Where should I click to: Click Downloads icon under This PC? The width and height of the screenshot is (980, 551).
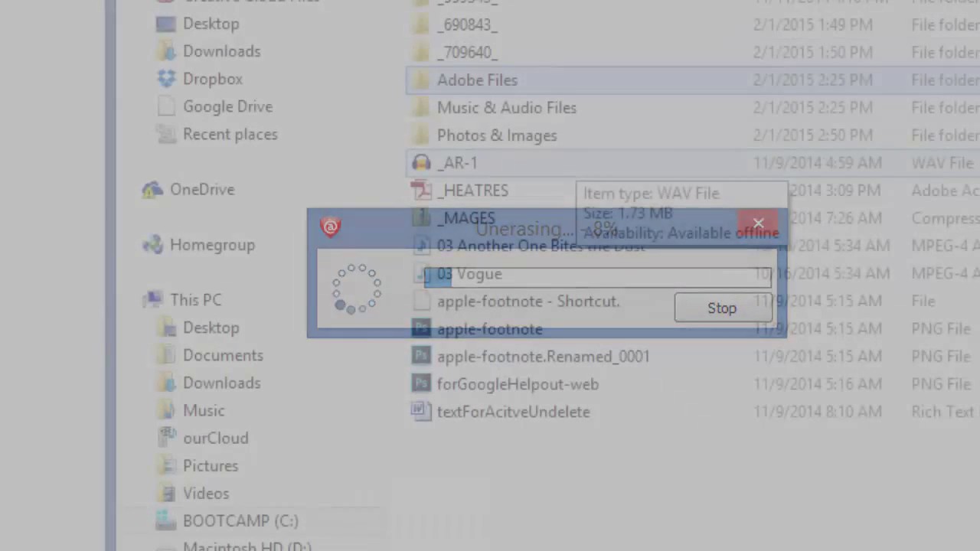tap(166, 383)
